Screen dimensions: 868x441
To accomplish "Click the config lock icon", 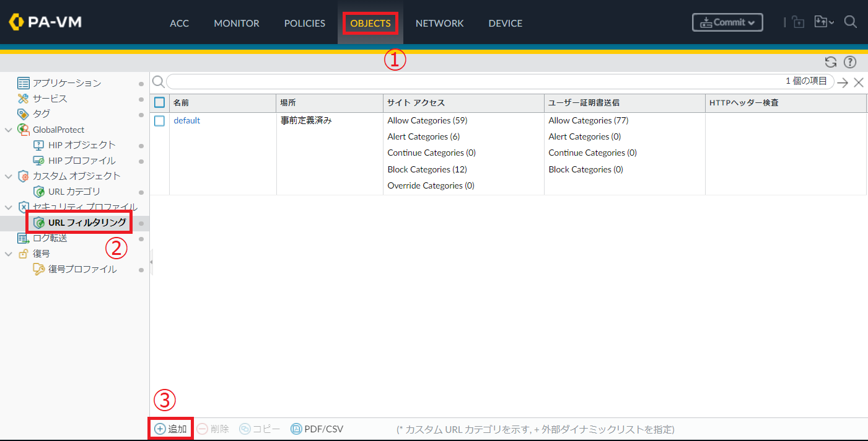I will 798,22.
